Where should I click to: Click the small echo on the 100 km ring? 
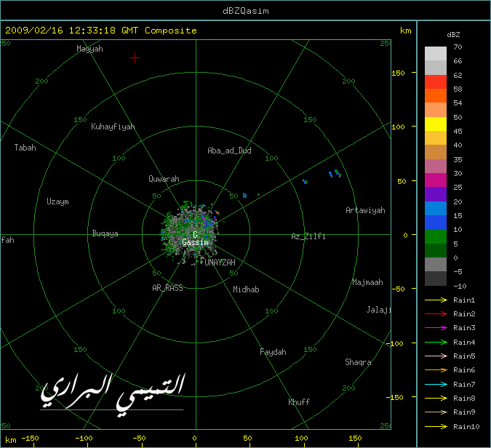tap(305, 181)
